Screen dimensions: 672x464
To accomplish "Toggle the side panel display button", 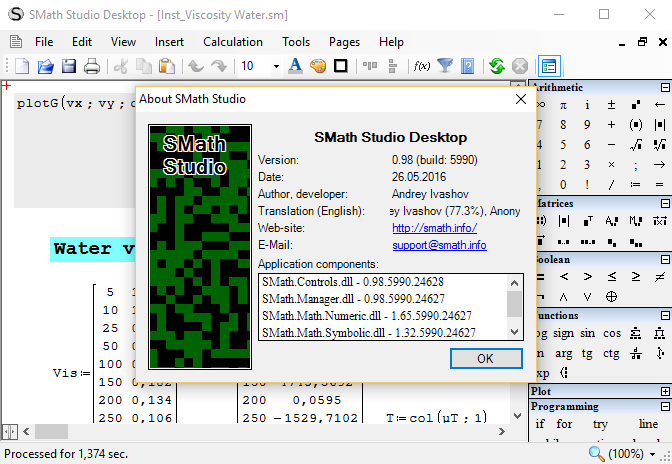I will pos(548,66).
